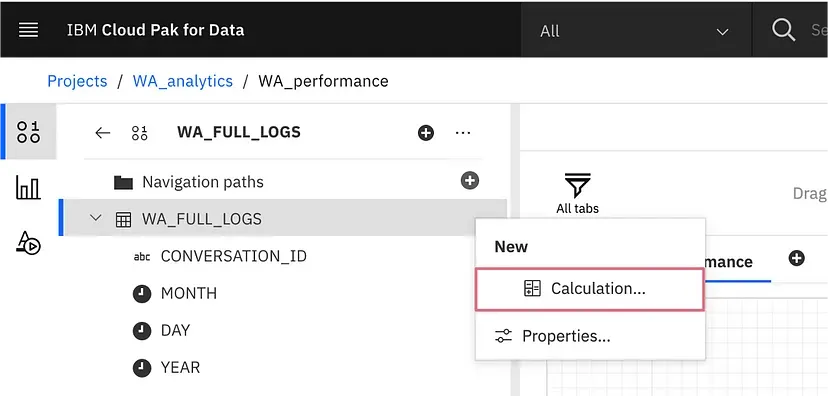The height and width of the screenshot is (396, 828).
Task: Click the search magnifier icon
Action: point(784,31)
